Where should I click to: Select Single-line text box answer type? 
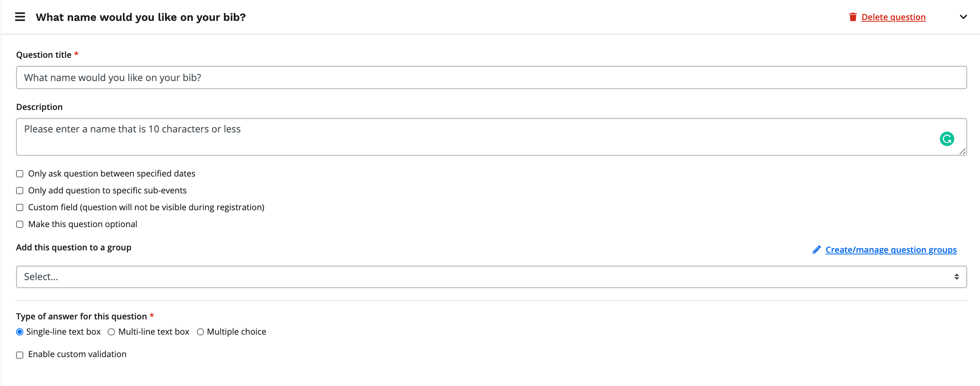pyautogui.click(x=20, y=332)
